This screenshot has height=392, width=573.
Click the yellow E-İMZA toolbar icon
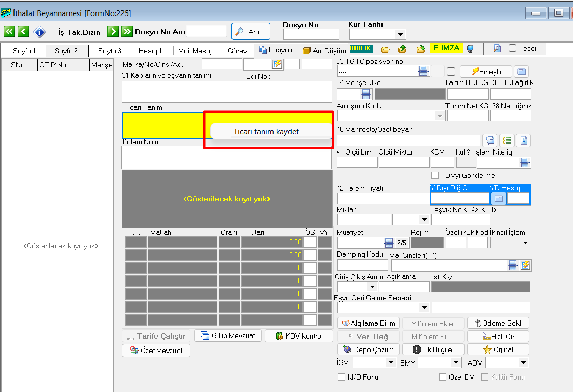pos(446,48)
